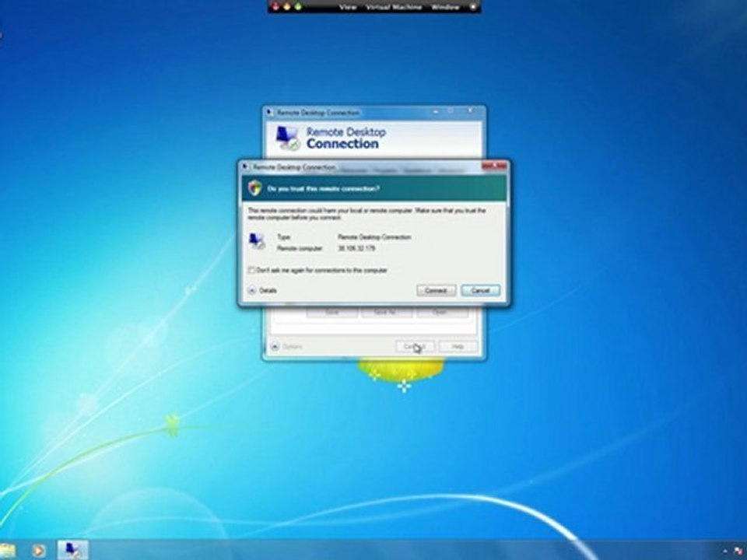Click the round button at VM toolbar end
This screenshot has width=747, height=560.
pos(473,7)
